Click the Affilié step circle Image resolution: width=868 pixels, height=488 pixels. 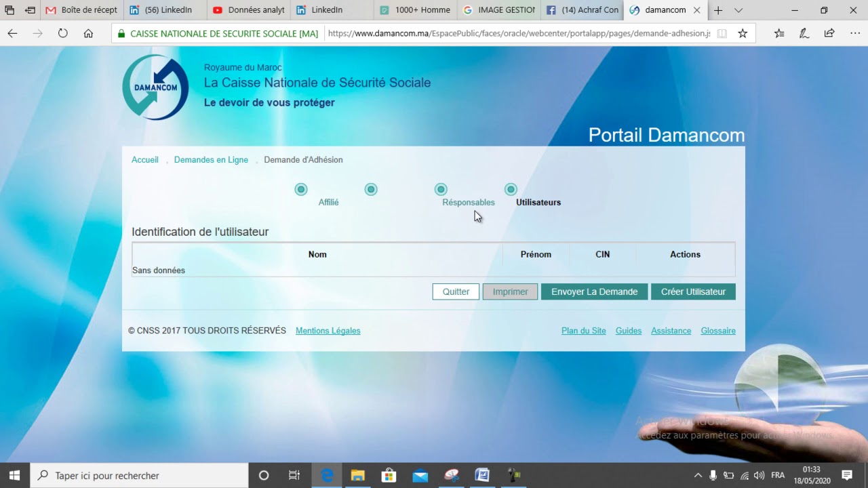(301, 189)
